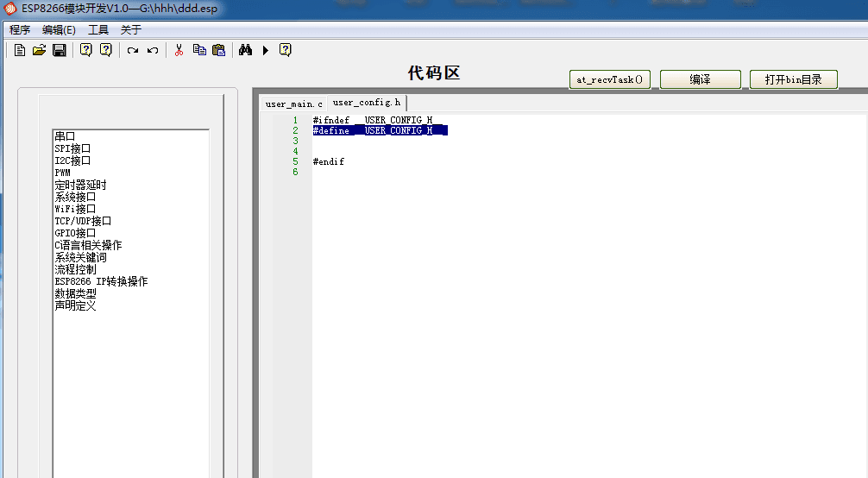The width and height of the screenshot is (868, 478).
Task: Click the black play arrow icon
Action: coord(266,50)
